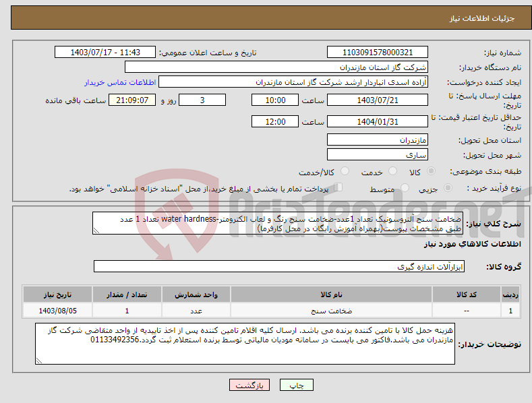This screenshot has height=403, width=532.
Task: Click resize handle of buyer notes textarea
Action: pos(39,361)
